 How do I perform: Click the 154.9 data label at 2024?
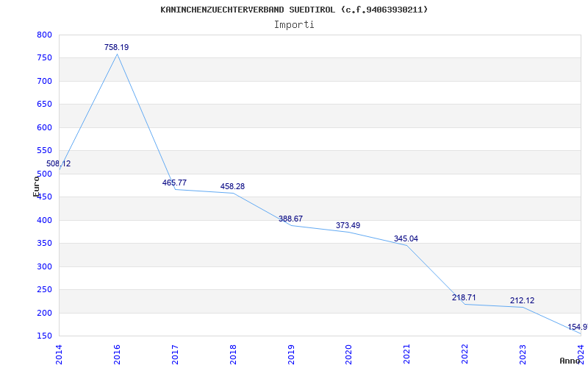[x=578, y=327]
